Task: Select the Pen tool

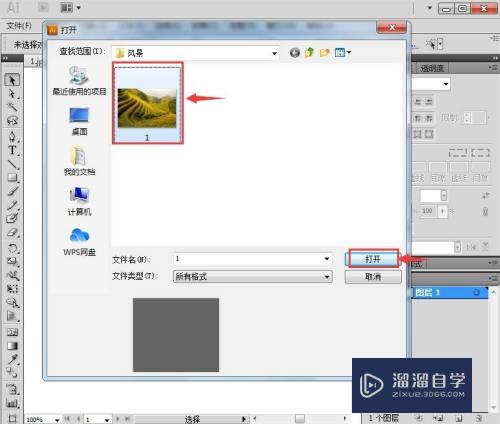Action: point(12,136)
